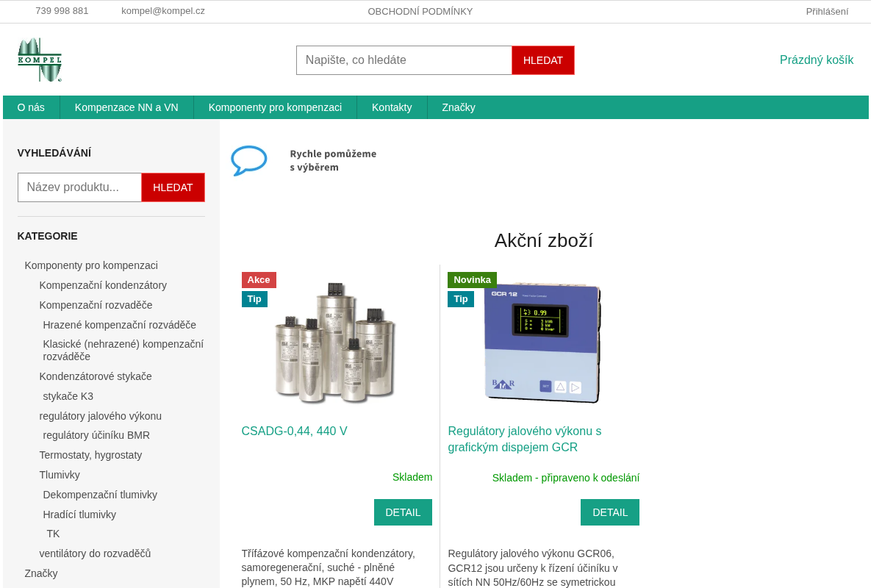Open 'ventilátory do rozvaděčů' category
The width and height of the screenshot is (882, 588).
coord(96,553)
